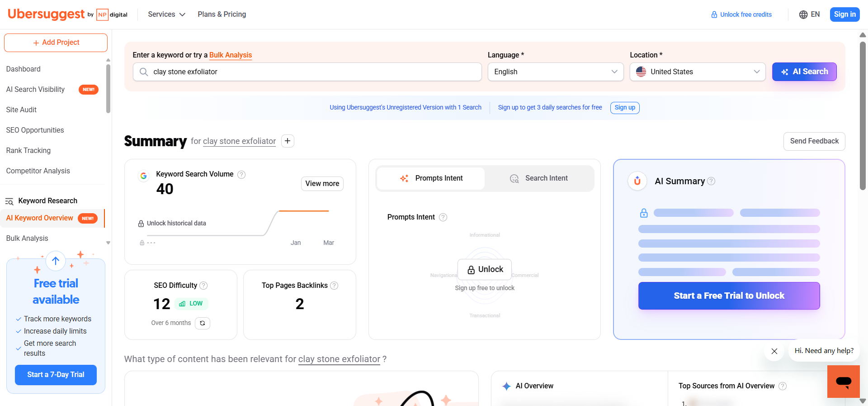Open the EN language selector
This screenshot has width=868, height=406.
[809, 14]
